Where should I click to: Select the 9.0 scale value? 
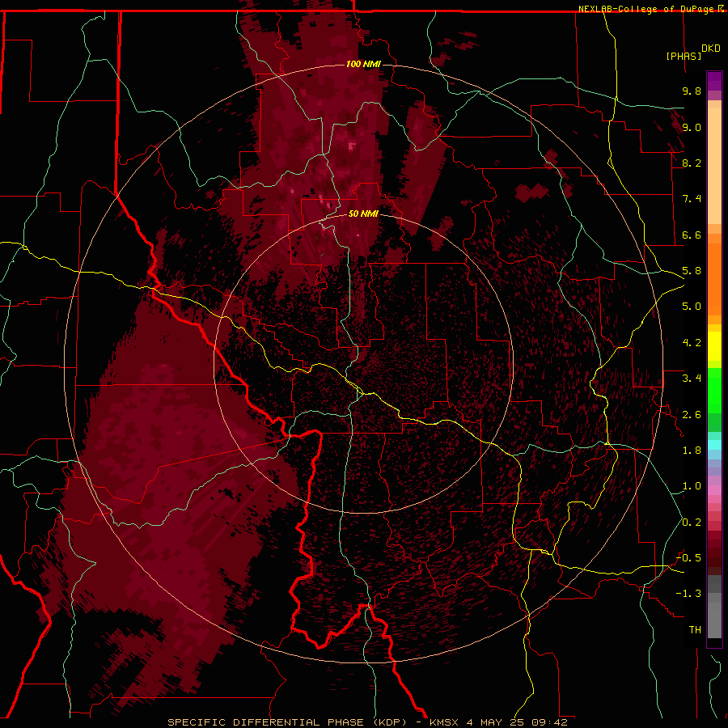click(692, 127)
